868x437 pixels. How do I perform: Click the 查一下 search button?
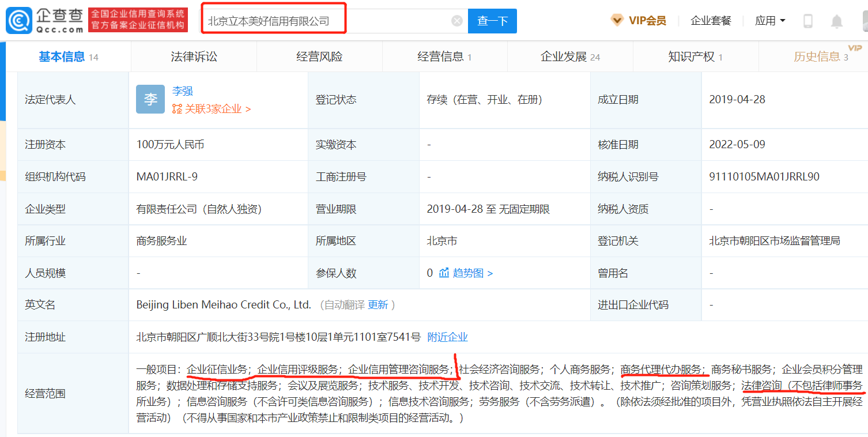coord(492,21)
